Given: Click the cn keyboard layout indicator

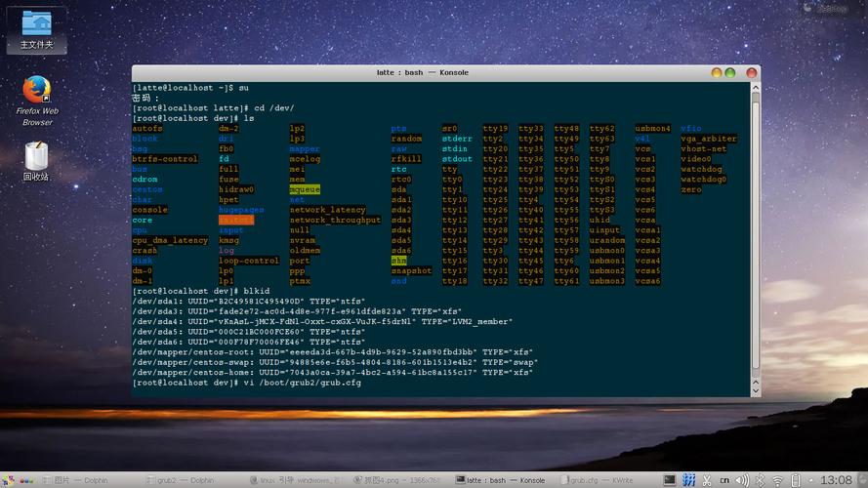Looking at the screenshot, I should [724, 480].
